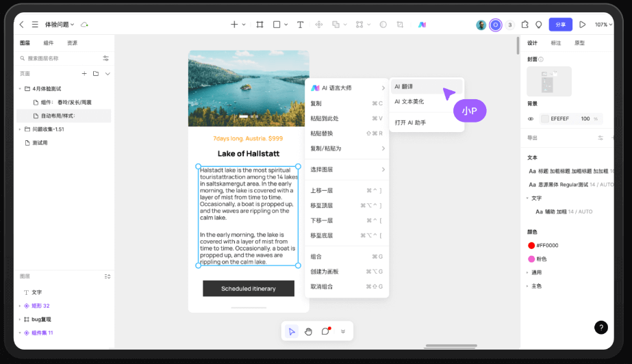Choose 移至底层 menu entry
Viewport: 632px width, 364px height.
click(347, 235)
